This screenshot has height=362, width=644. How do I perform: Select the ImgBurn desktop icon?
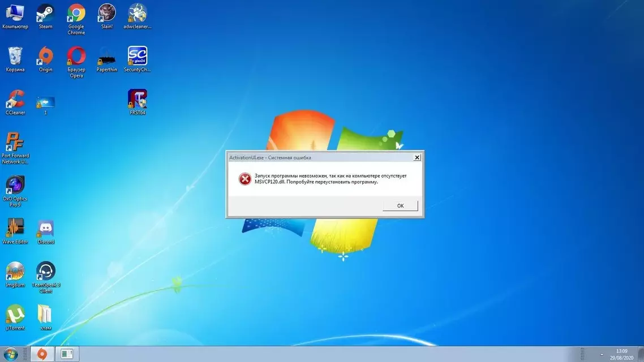[15, 275]
